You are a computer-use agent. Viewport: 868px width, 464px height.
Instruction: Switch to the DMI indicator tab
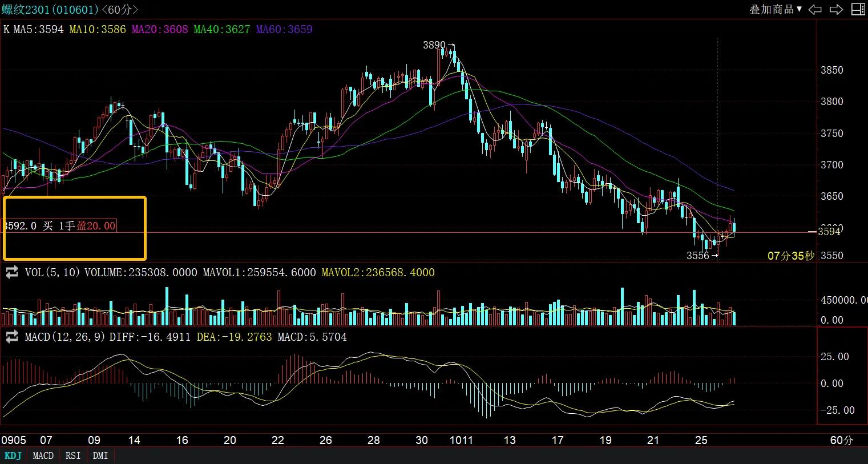click(x=100, y=455)
